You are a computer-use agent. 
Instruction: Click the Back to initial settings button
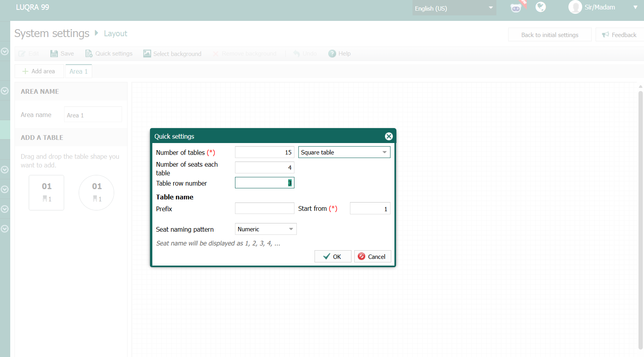pyautogui.click(x=550, y=35)
